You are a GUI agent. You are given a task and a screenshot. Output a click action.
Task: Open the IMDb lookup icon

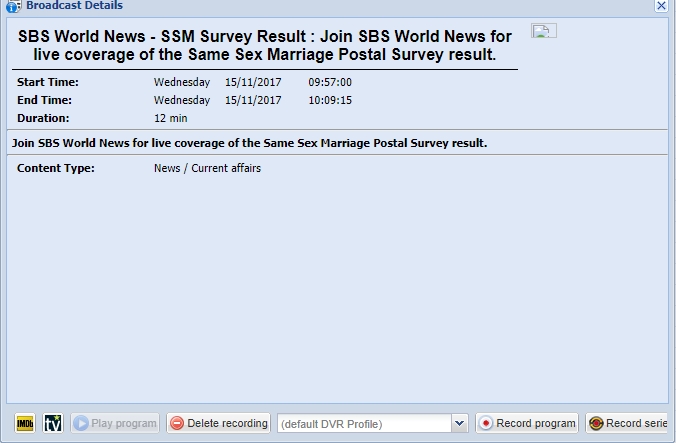[25, 423]
